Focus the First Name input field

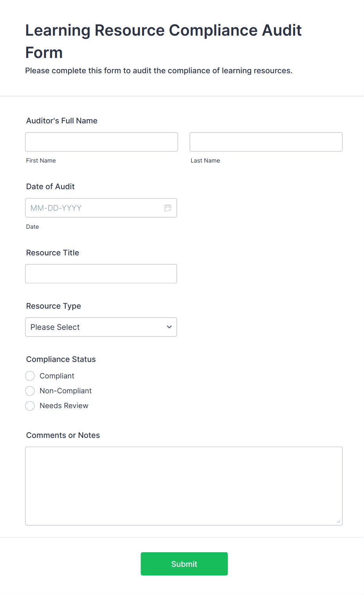[101, 142]
